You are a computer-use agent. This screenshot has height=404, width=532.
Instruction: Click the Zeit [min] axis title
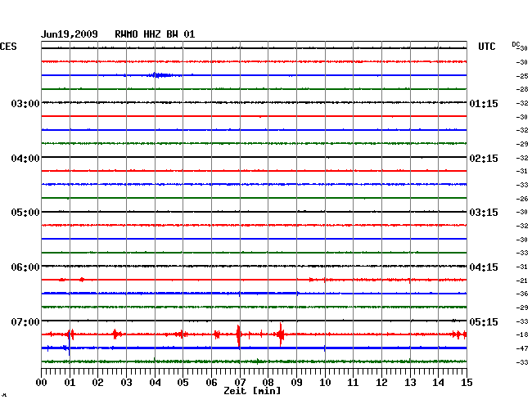point(252,391)
